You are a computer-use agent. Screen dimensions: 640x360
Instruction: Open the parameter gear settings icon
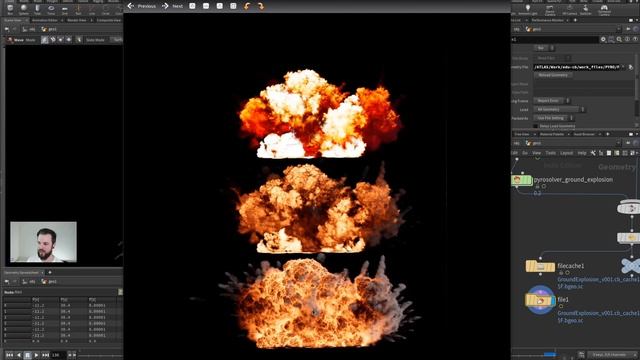click(603, 39)
